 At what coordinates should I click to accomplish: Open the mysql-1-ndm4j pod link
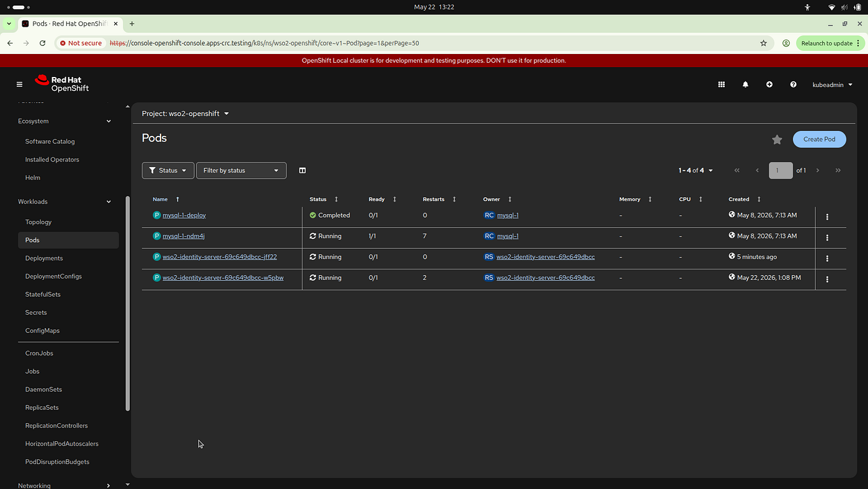point(184,236)
